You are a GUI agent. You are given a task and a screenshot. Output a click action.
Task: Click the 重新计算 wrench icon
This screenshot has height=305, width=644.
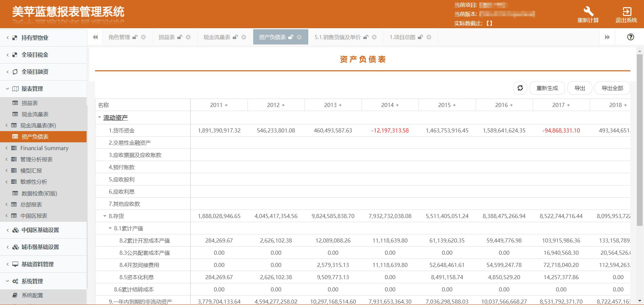point(588,11)
